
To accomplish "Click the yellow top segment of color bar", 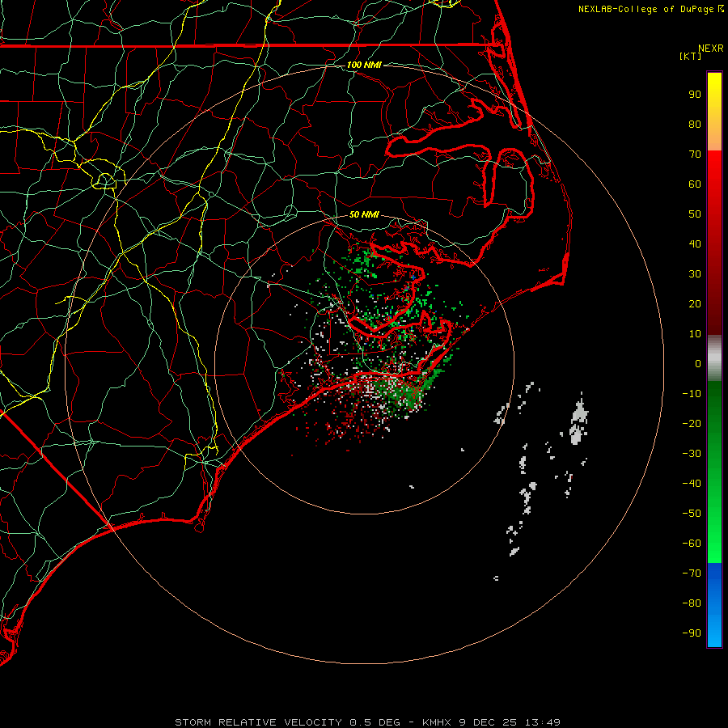I will (x=714, y=112).
